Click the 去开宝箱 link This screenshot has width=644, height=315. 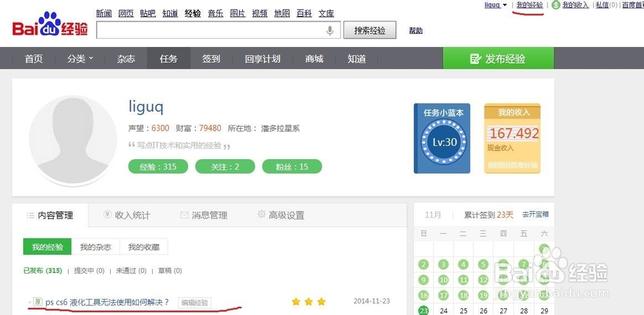(535, 215)
